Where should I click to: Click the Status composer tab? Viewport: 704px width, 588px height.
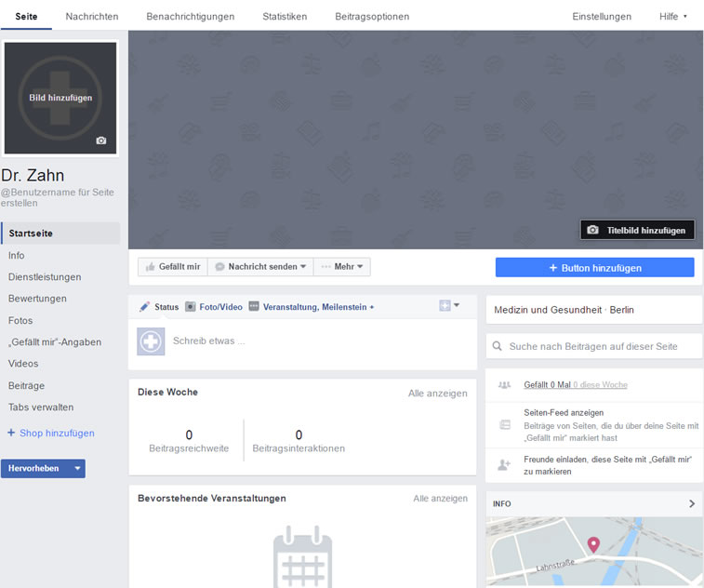(166, 307)
